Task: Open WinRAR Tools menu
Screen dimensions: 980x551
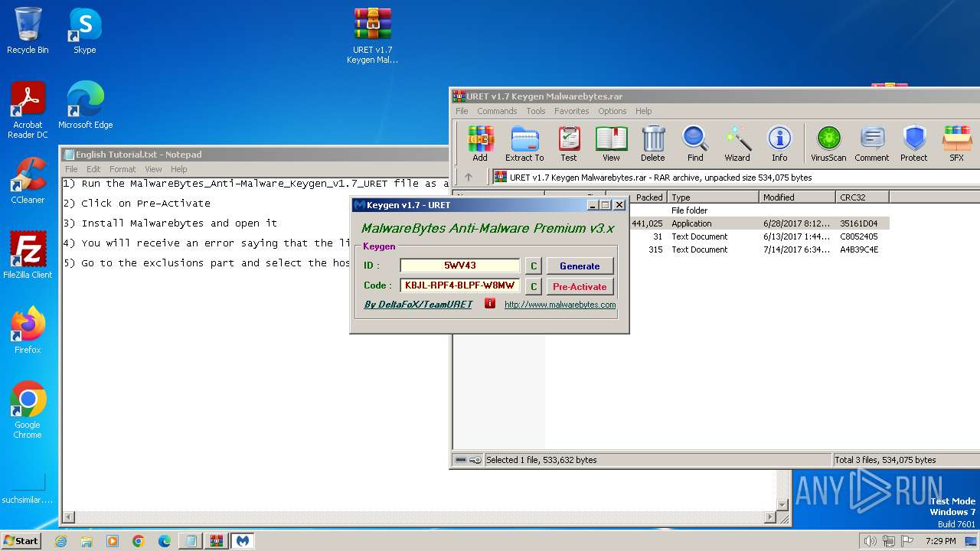Action: [536, 111]
